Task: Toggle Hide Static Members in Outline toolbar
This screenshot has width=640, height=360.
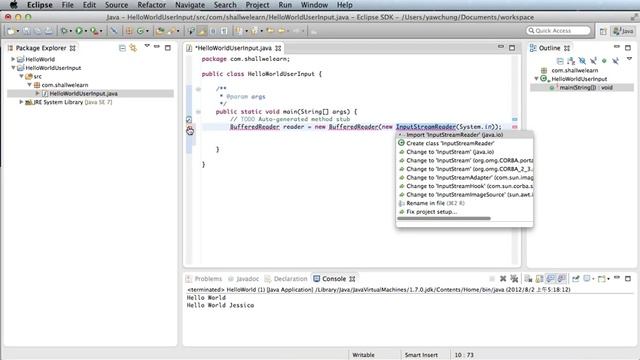Action: [x=593, y=61]
